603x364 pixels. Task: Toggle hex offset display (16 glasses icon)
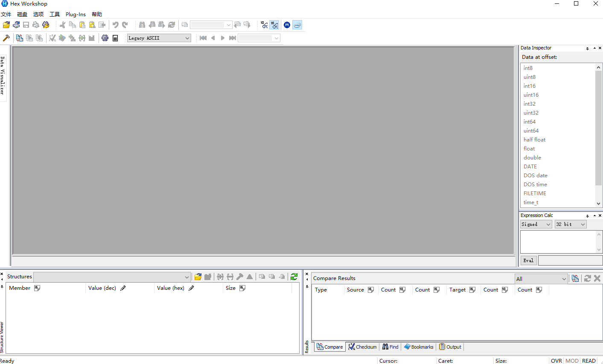point(274,25)
